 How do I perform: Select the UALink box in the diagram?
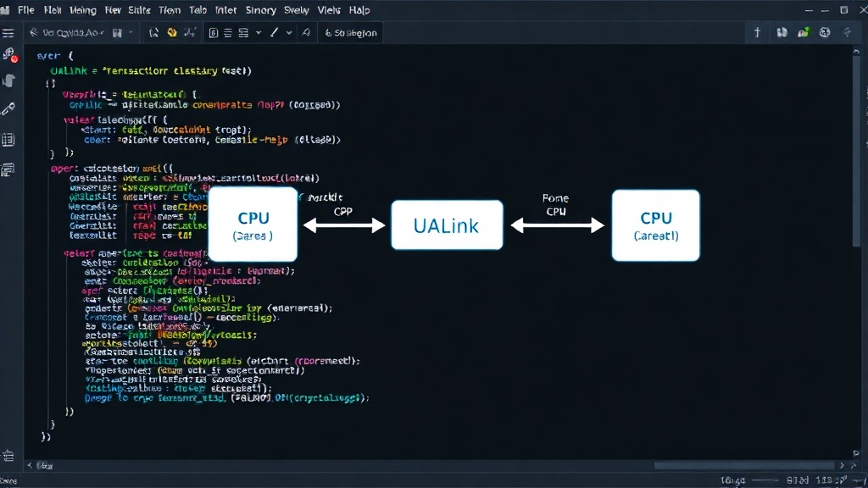click(x=447, y=225)
